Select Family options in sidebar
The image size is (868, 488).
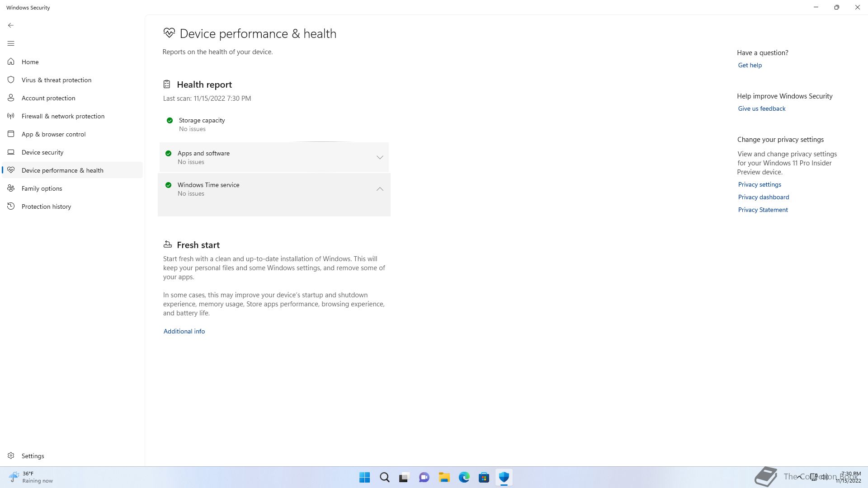[72, 188]
